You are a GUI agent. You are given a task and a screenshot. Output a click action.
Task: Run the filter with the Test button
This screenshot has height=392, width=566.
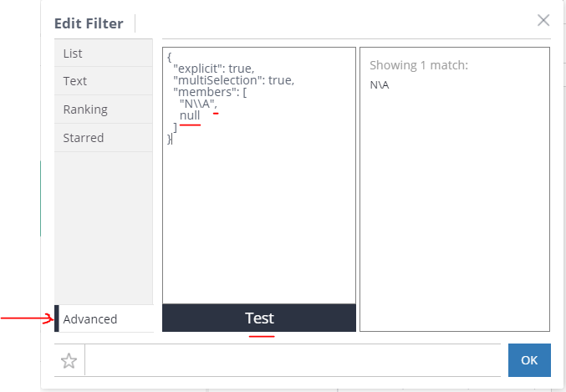click(x=259, y=318)
